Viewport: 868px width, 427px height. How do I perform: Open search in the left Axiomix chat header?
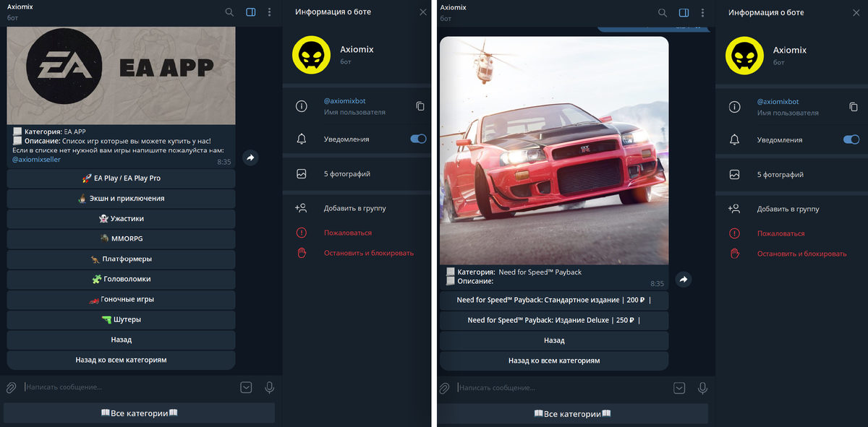tap(229, 12)
